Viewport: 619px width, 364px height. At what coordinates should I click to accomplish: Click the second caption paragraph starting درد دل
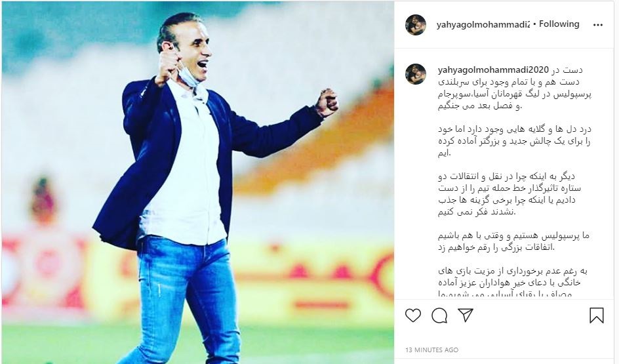coord(514,141)
